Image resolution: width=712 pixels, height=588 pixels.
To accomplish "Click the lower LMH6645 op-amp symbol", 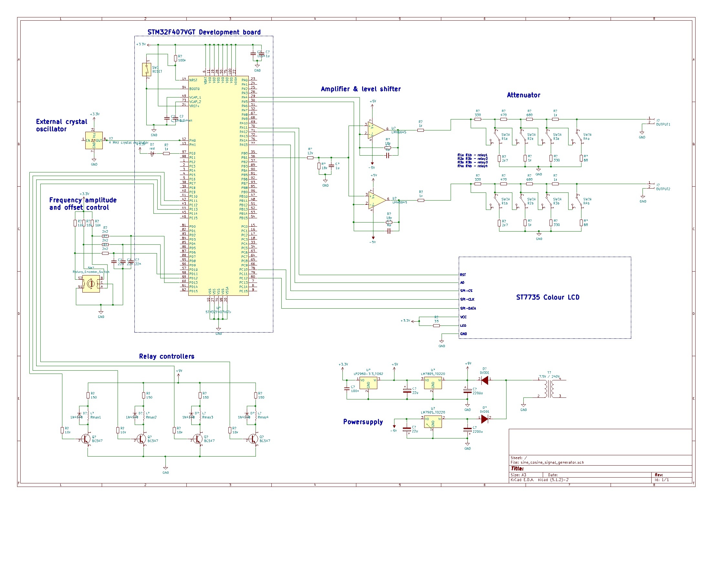I will click(377, 200).
